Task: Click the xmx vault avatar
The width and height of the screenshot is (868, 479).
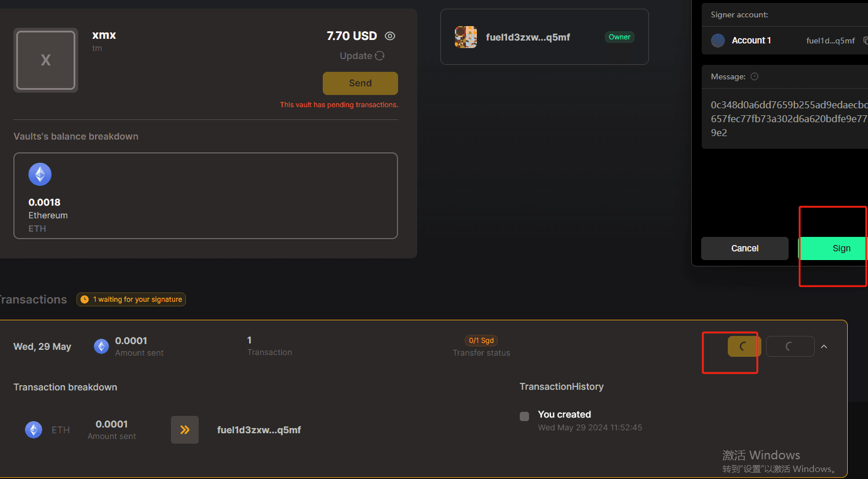Action: click(46, 60)
